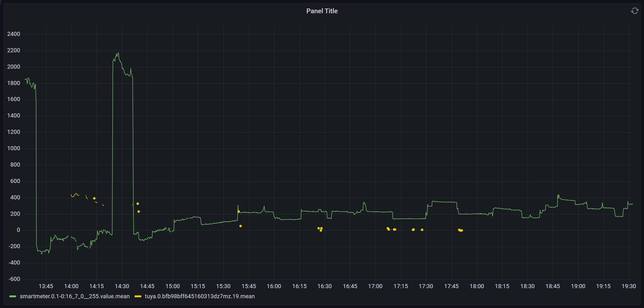Click the 17:15 time axis label
Image resolution: width=644 pixels, height=308 pixels.
click(401, 286)
